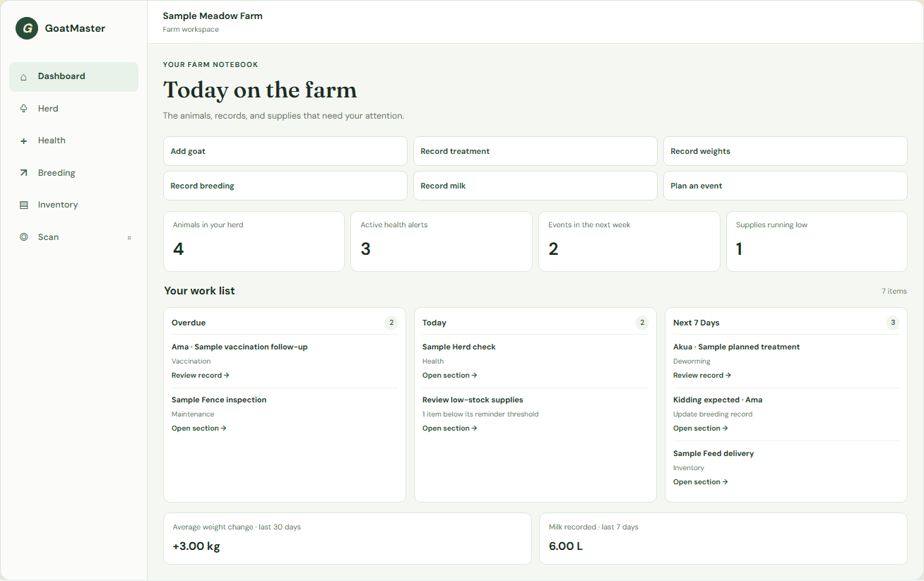Review record for Ama vaccination follow-up
Viewport: 924px width, 581px height.
201,376
